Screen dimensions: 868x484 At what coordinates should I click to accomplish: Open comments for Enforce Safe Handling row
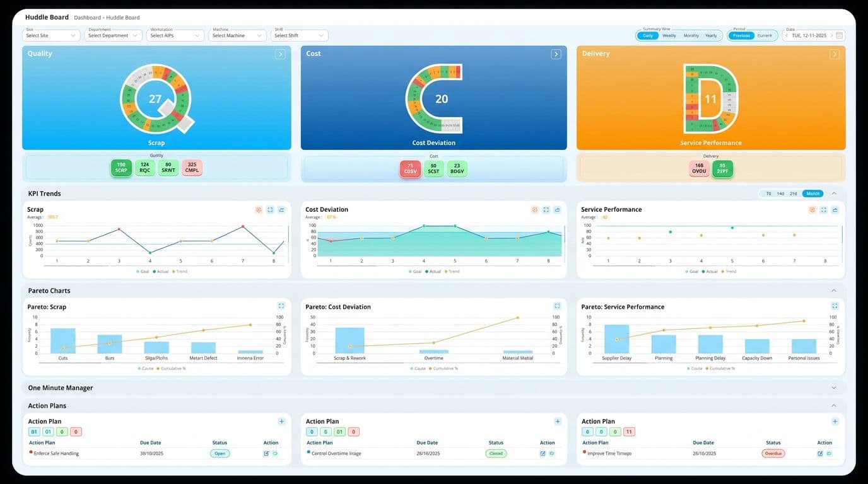click(x=275, y=454)
